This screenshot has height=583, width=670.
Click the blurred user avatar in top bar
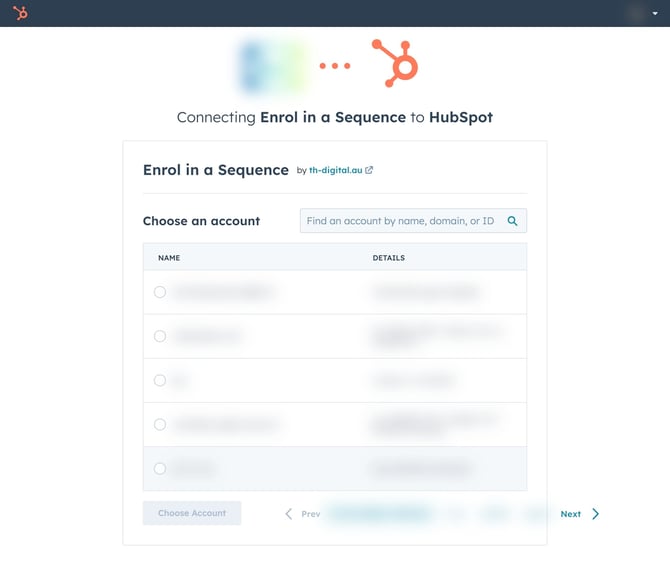[x=637, y=13]
